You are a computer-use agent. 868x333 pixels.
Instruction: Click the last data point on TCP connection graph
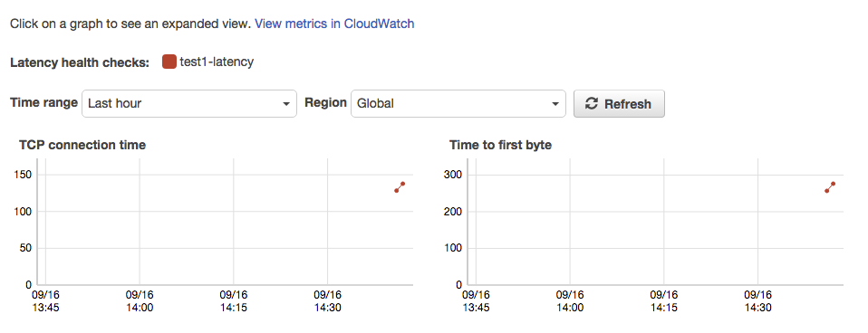(x=403, y=184)
